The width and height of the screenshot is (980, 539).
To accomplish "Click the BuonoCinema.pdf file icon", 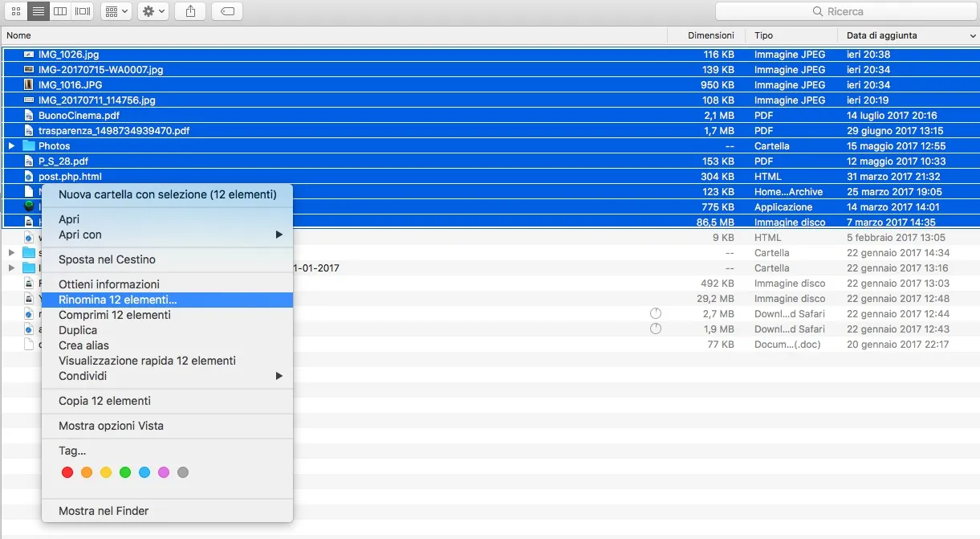I will point(29,116).
